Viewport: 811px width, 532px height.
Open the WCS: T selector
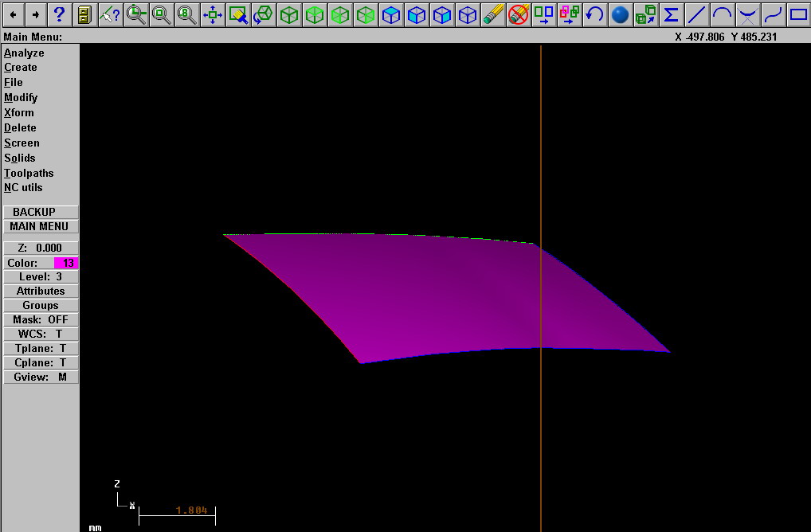pos(41,334)
